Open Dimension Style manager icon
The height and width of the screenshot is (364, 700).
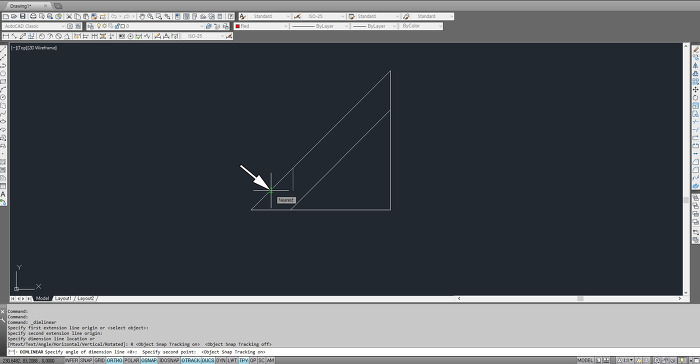tap(229, 36)
